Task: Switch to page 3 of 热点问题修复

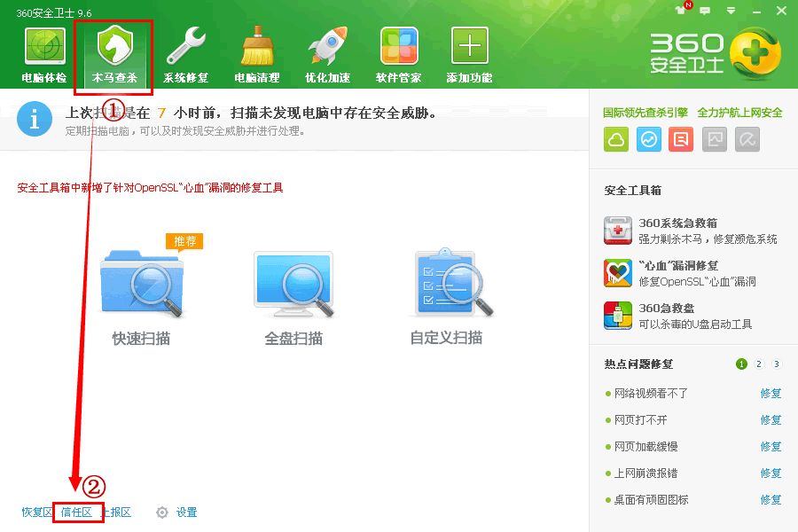Action: pyautogui.click(x=776, y=364)
